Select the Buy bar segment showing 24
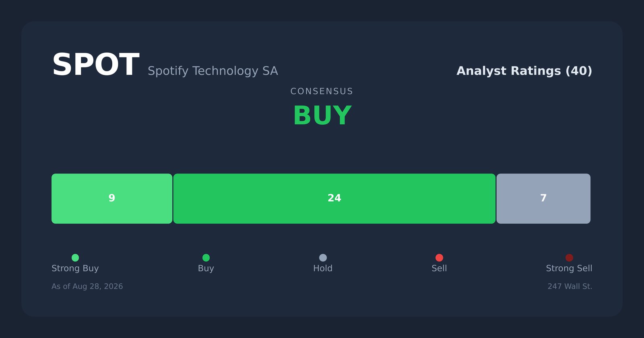The width and height of the screenshot is (644, 338). click(x=334, y=199)
